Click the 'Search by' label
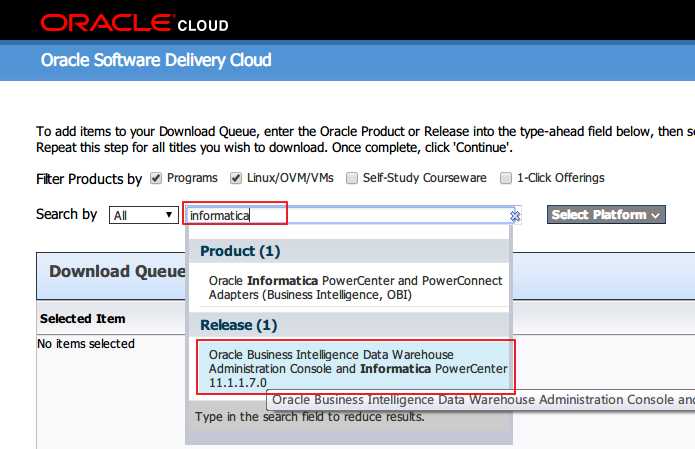The image size is (695, 449). coord(66,214)
